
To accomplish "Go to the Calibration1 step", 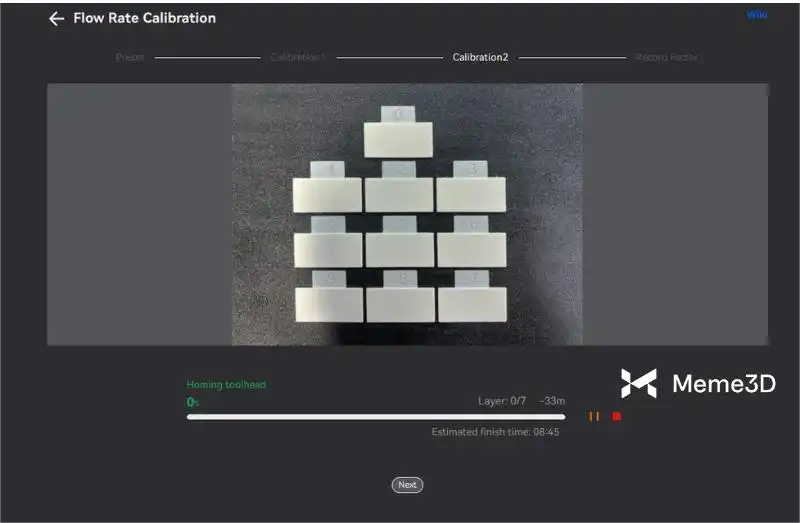I will coord(298,58).
